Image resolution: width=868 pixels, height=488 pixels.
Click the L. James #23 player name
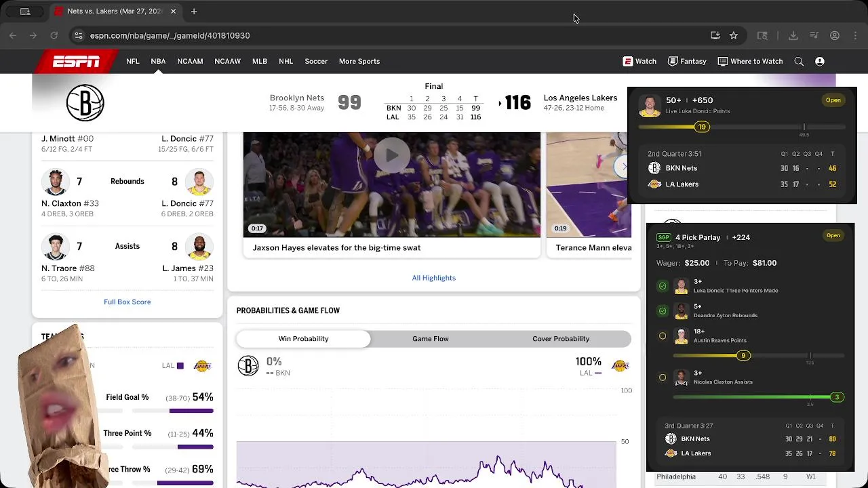(188, 268)
